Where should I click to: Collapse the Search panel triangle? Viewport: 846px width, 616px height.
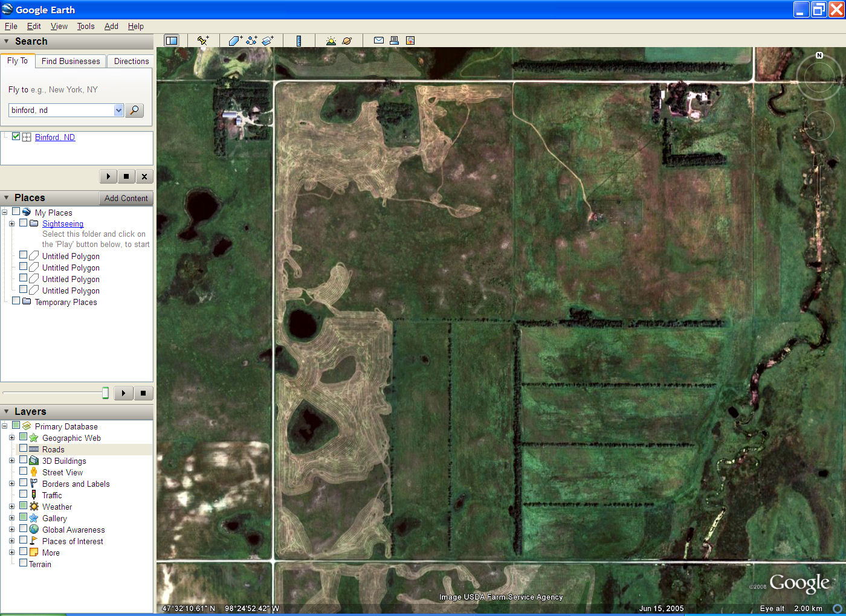pos(7,42)
